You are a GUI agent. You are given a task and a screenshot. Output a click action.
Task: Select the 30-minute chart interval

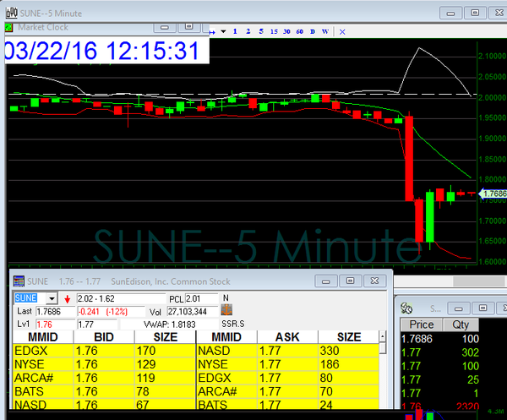click(x=286, y=31)
